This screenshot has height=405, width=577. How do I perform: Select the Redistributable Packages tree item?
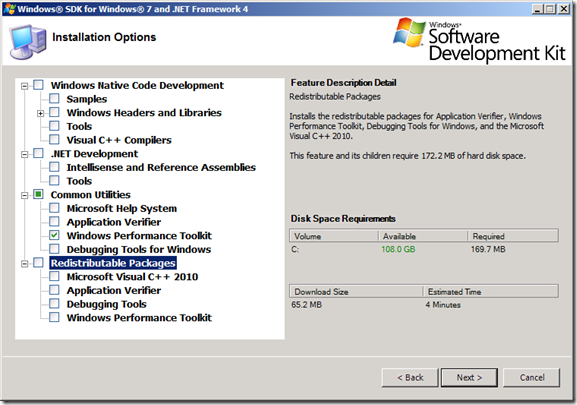tap(113, 263)
